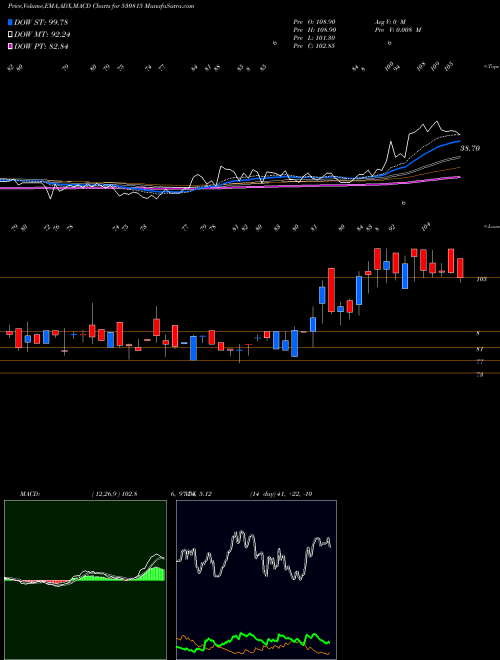Click the magenta DOW PT legend swatch
Viewport: 500px width, 660px height.
(10, 46)
